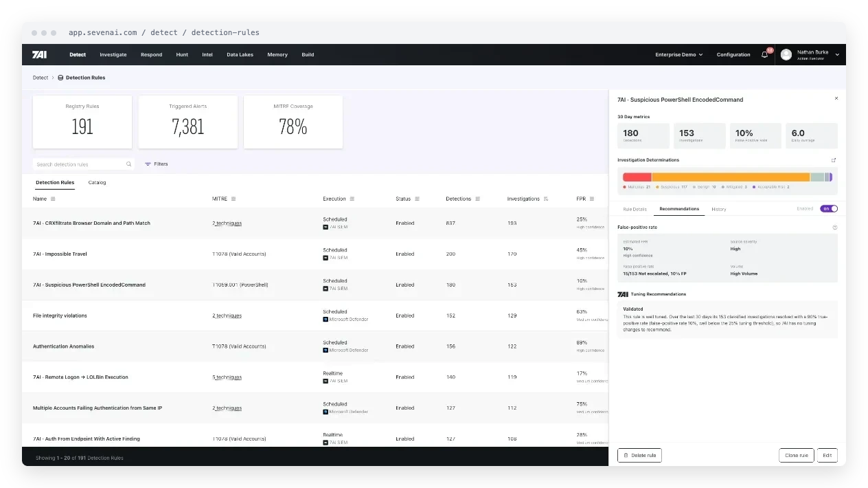Open 5 techniques link for Remote Logon rule
This screenshot has width=868, height=488.
click(x=227, y=377)
